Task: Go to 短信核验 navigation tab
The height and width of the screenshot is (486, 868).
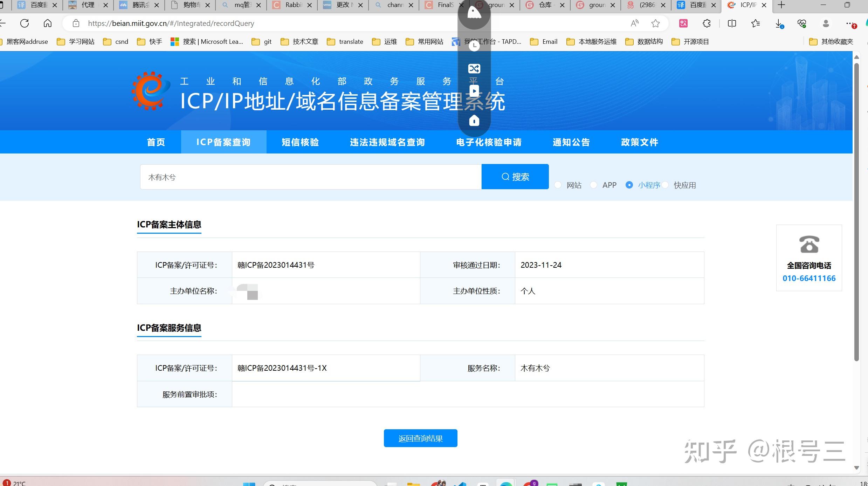Action: 300,142
